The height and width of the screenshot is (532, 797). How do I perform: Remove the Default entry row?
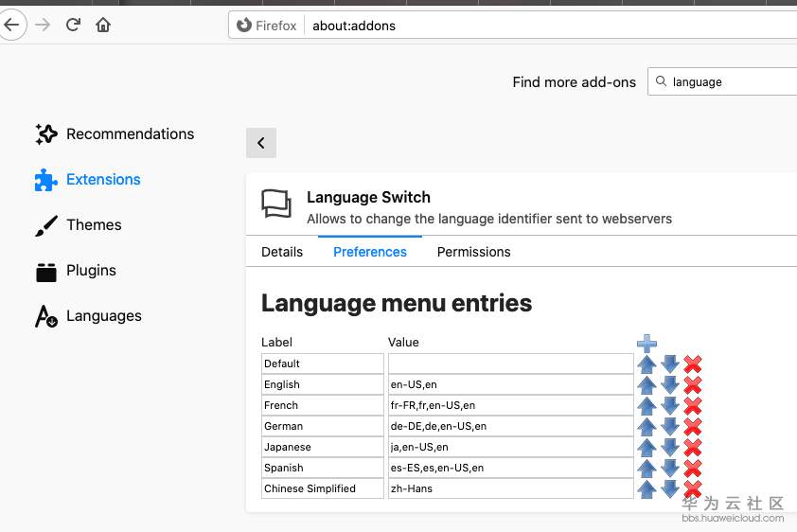[x=693, y=364]
